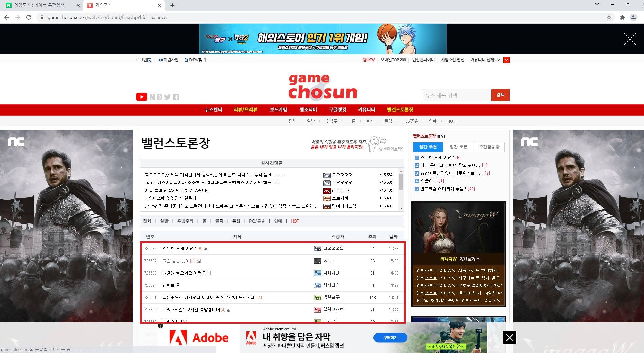
Task: Click the 로그인 login link
Action: tap(143, 60)
